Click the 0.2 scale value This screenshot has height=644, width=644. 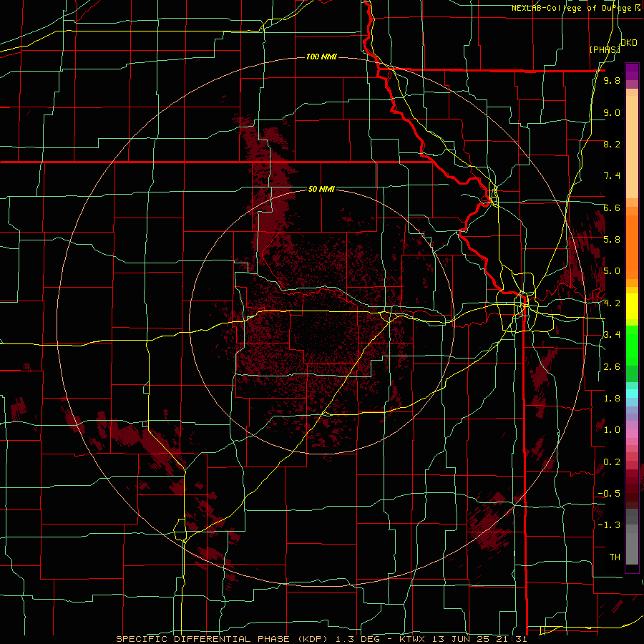coord(612,462)
